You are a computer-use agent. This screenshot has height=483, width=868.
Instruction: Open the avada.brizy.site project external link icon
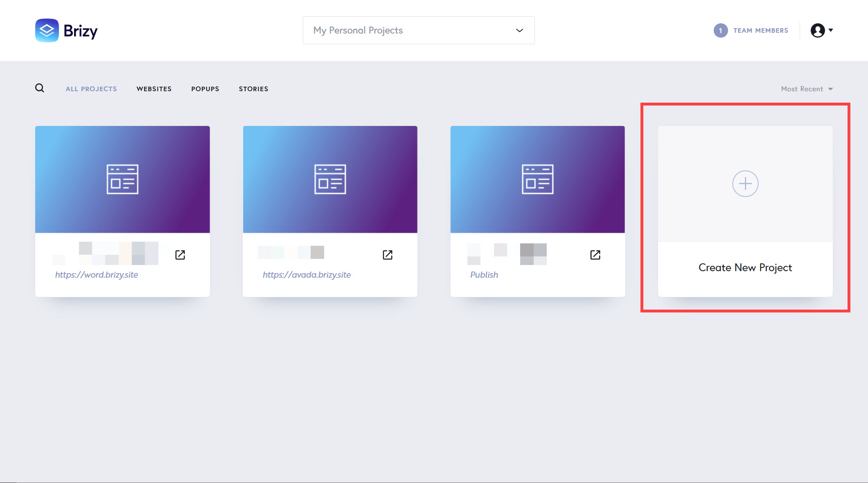[x=388, y=255]
